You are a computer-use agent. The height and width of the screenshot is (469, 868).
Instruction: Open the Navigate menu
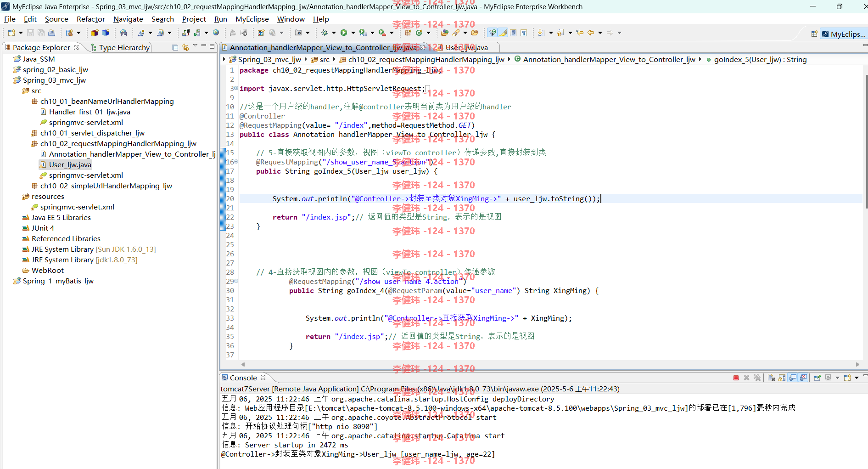128,19
